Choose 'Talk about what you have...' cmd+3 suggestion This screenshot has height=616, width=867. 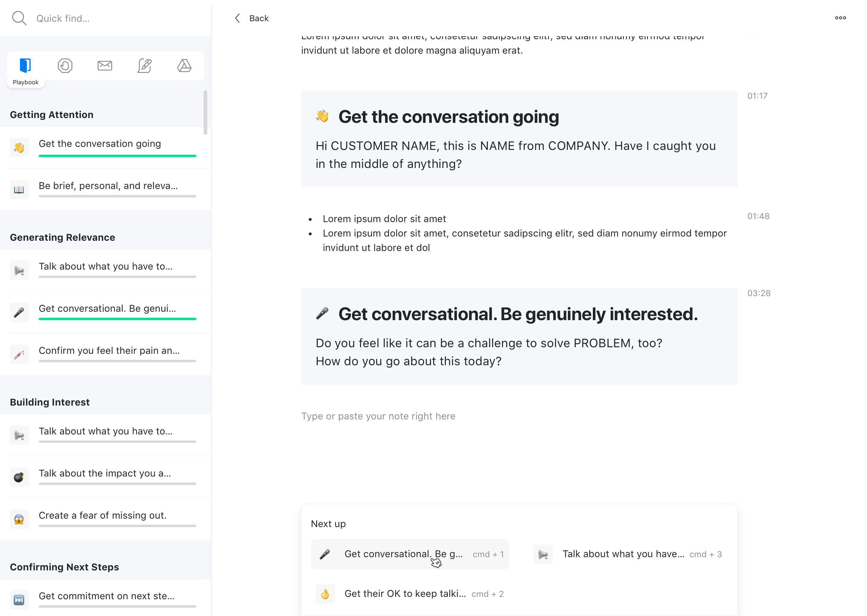pyautogui.click(x=623, y=554)
